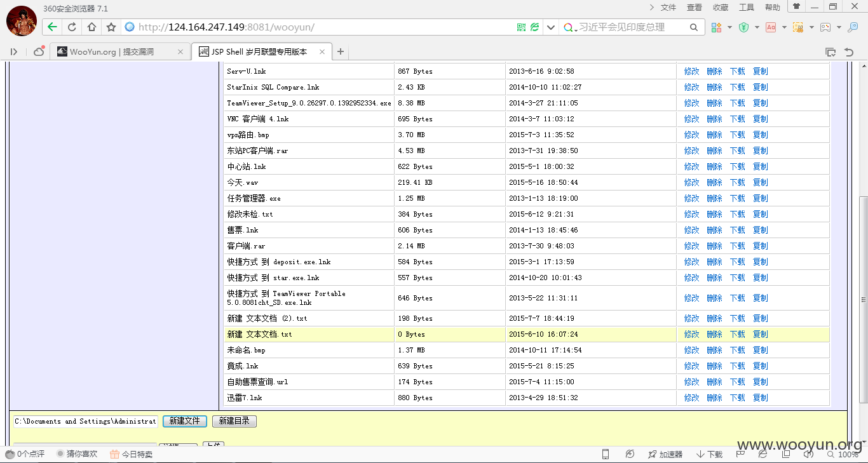Screen dimensions: 868x463
Task: Open the mobile phone icon in status bar
Action: pos(606,454)
